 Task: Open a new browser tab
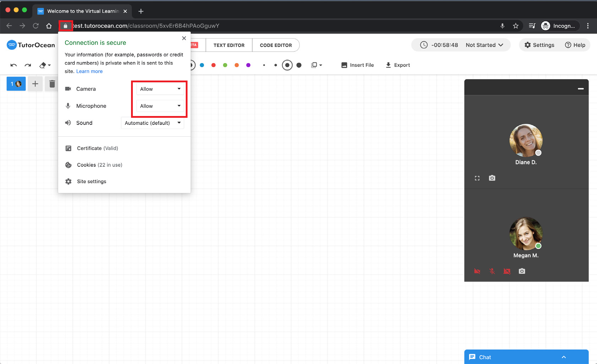point(141,11)
